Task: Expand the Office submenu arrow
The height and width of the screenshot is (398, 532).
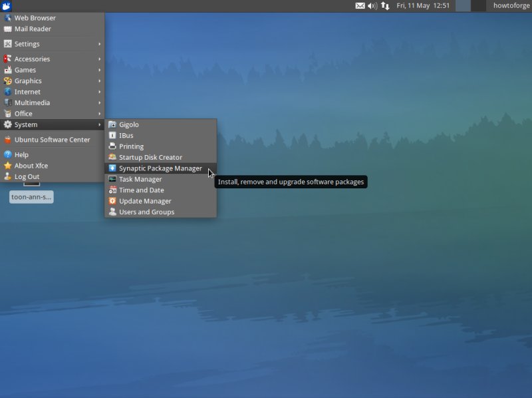Action: click(x=99, y=113)
